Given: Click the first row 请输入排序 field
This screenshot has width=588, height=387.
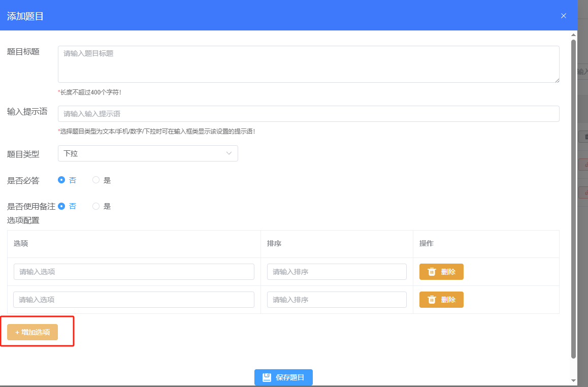Looking at the screenshot, I should (337, 272).
